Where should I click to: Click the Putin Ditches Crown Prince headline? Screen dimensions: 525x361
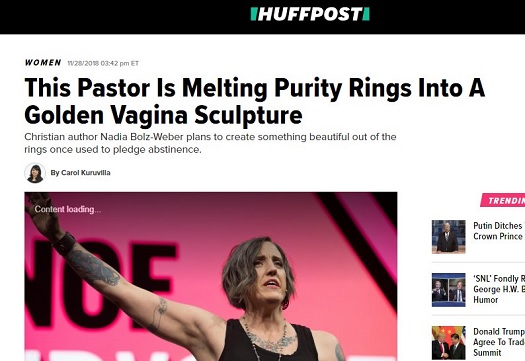pos(499,231)
